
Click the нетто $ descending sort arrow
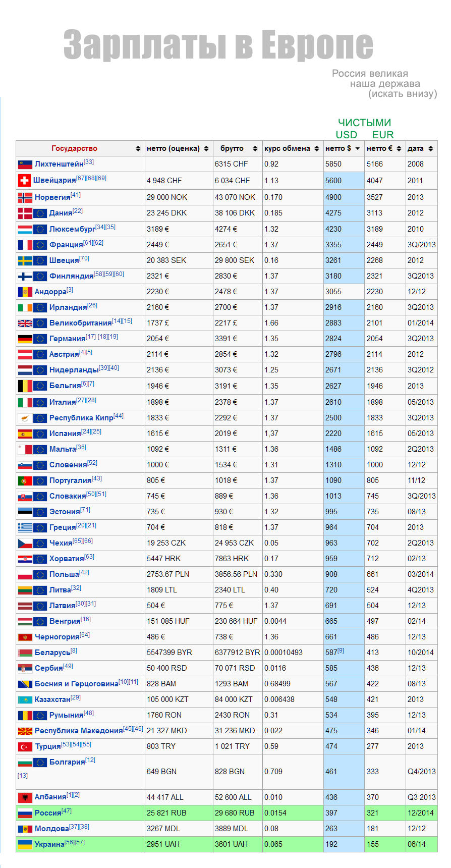pos(357,148)
